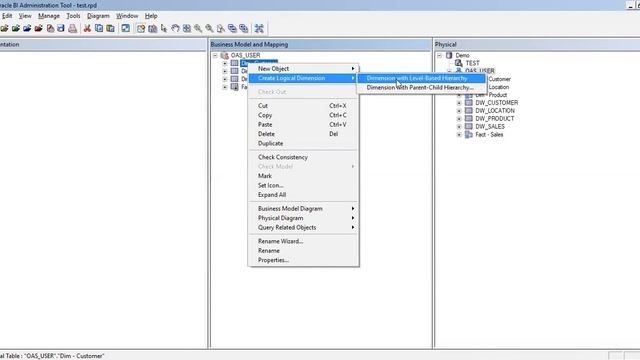640x360 pixels.
Task: Click the yellow open-folder toolbar icon
Action: click(4, 28)
